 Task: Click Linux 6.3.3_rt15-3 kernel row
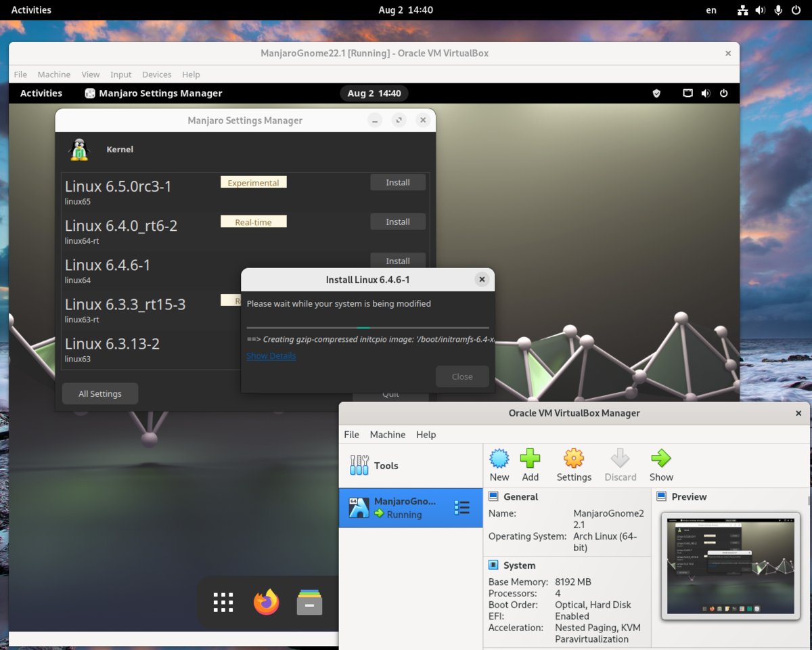click(151, 309)
